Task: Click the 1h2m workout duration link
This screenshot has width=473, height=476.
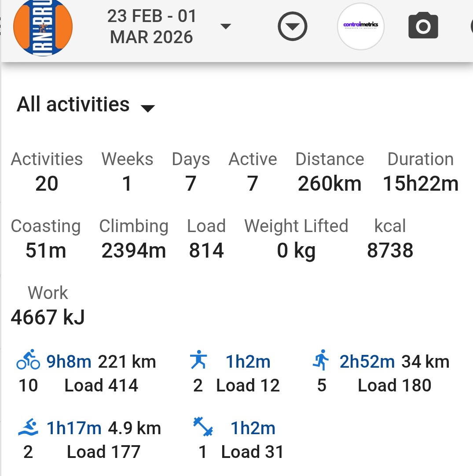Action: pos(248,362)
